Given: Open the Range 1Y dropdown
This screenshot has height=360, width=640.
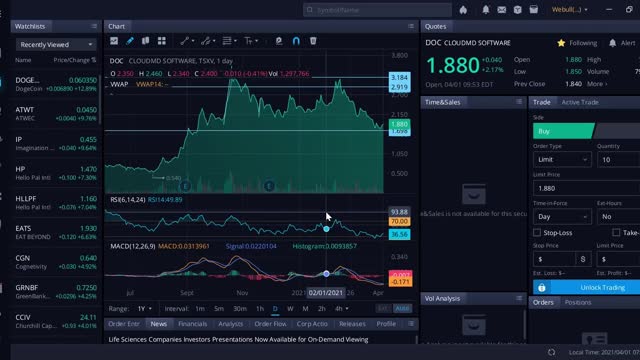Looking at the screenshot, I should point(144,309).
